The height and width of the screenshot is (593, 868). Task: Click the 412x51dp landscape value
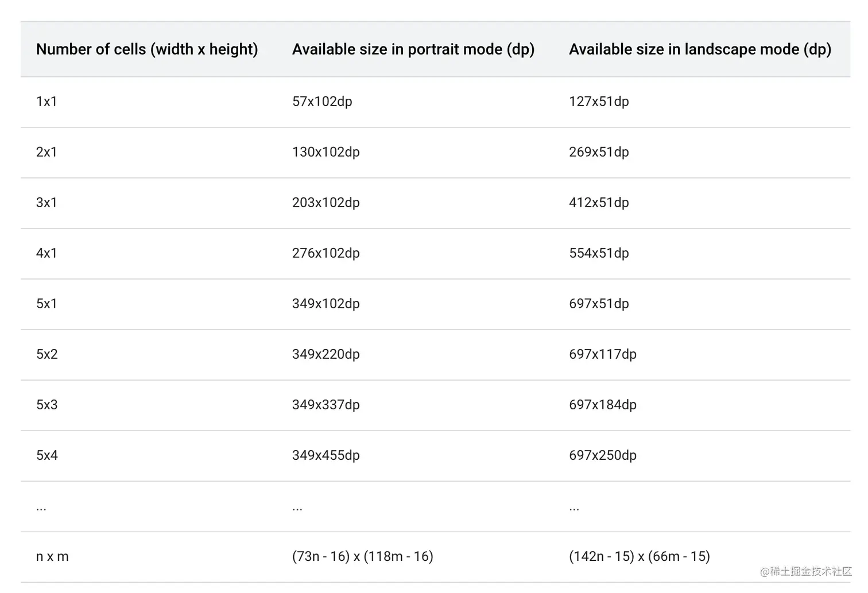pyautogui.click(x=599, y=203)
